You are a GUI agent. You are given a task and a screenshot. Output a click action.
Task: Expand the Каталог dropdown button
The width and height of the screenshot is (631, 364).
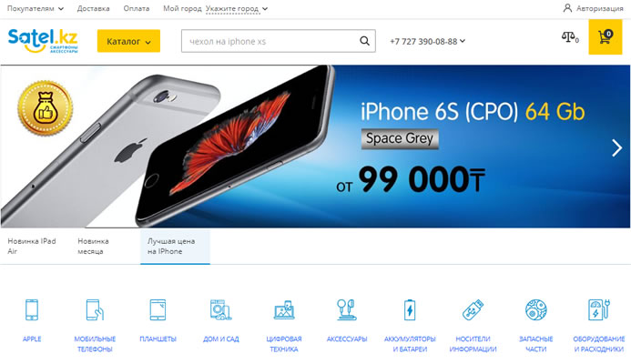pos(128,41)
